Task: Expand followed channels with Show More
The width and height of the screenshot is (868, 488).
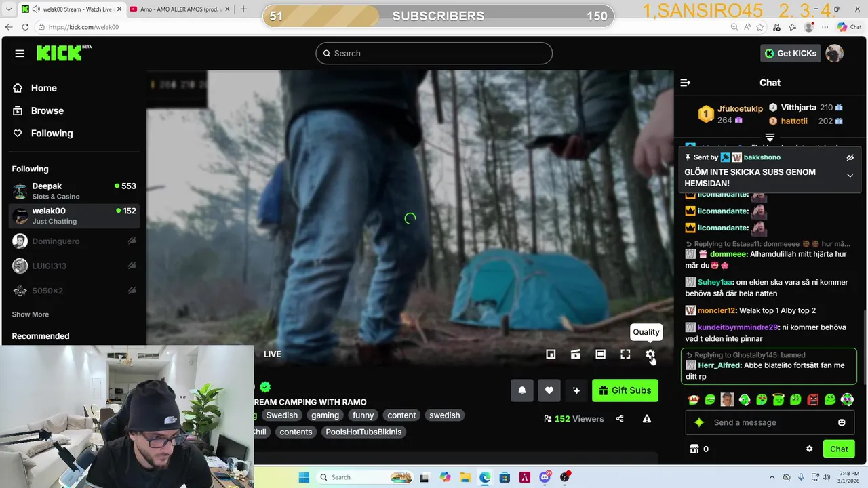Action: 30,314
